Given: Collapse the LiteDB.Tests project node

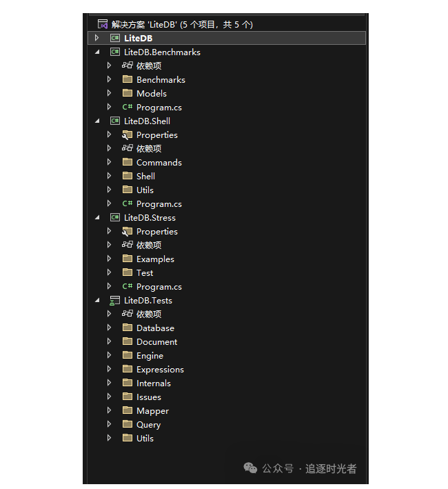Looking at the screenshot, I should pyautogui.click(x=97, y=300).
